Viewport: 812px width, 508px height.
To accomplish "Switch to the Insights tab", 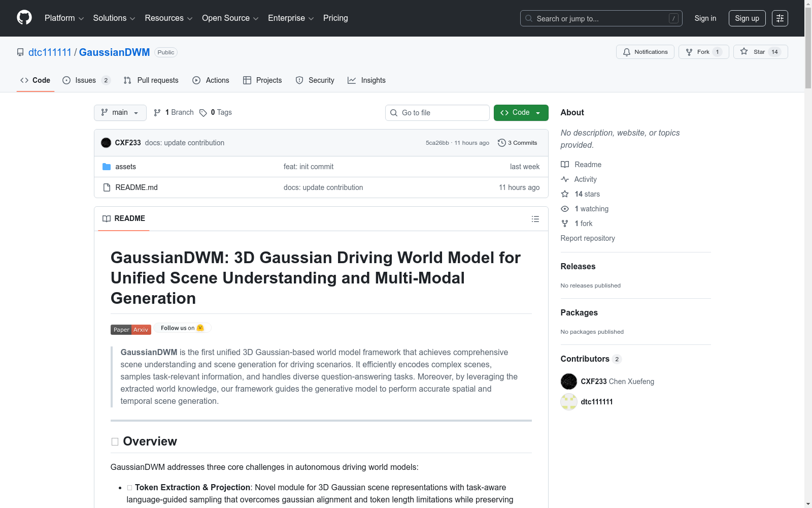I will coord(366,80).
